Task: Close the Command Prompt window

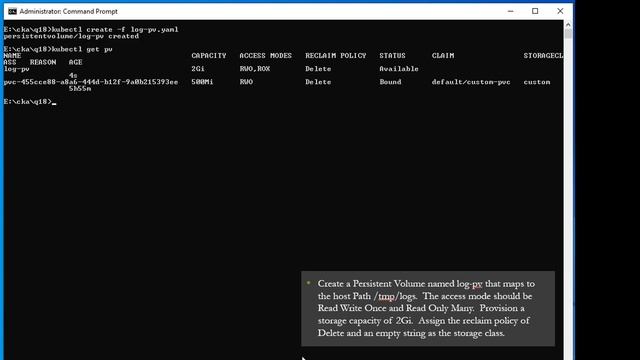Action: click(x=560, y=11)
